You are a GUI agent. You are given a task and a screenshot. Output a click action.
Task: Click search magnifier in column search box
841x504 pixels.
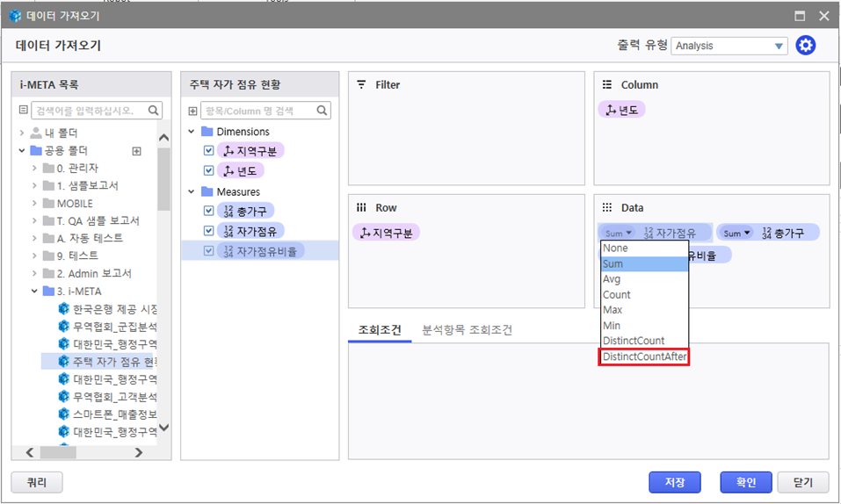point(323,112)
